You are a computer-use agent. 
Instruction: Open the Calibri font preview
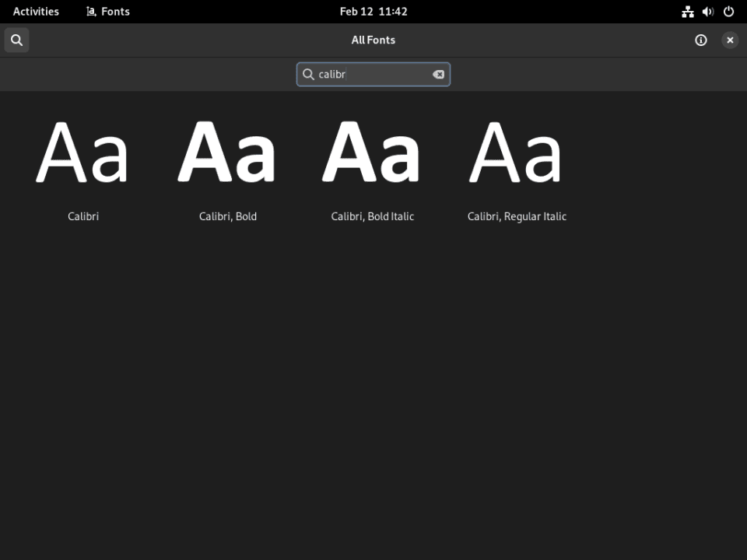(x=83, y=153)
